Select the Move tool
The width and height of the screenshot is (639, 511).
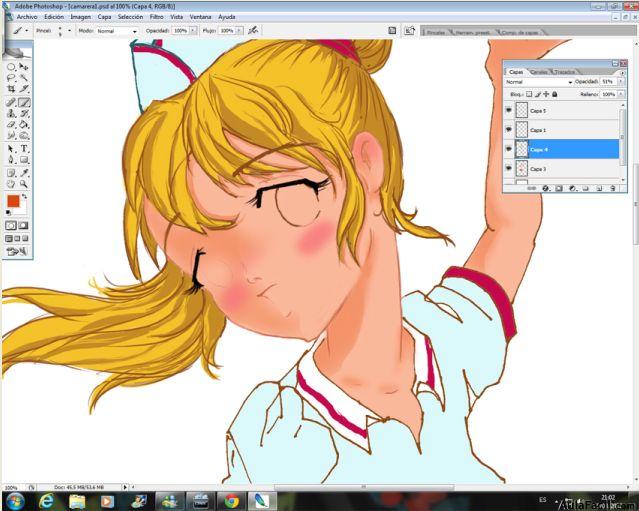(x=24, y=66)
